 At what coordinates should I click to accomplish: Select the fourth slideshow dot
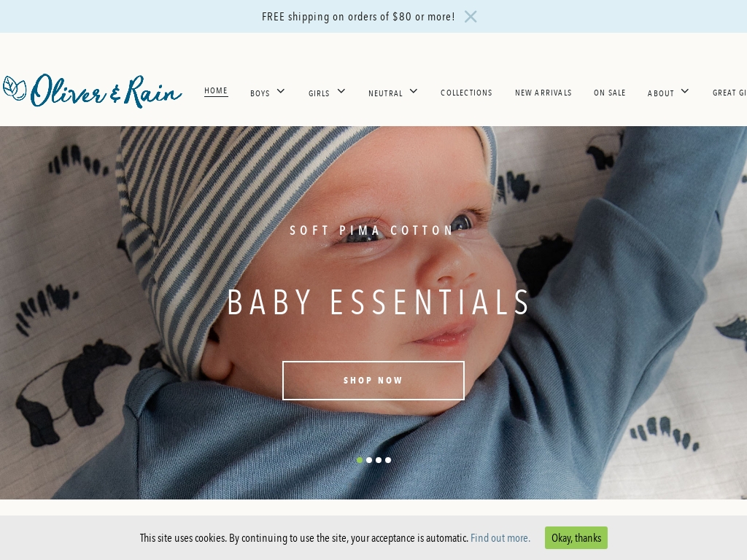tap(388, 460)
